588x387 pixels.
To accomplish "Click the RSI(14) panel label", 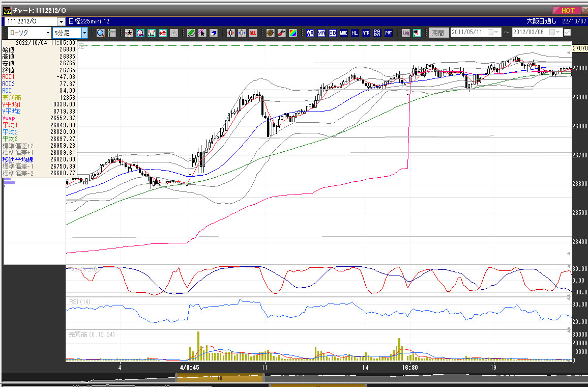I will [79, 302].
